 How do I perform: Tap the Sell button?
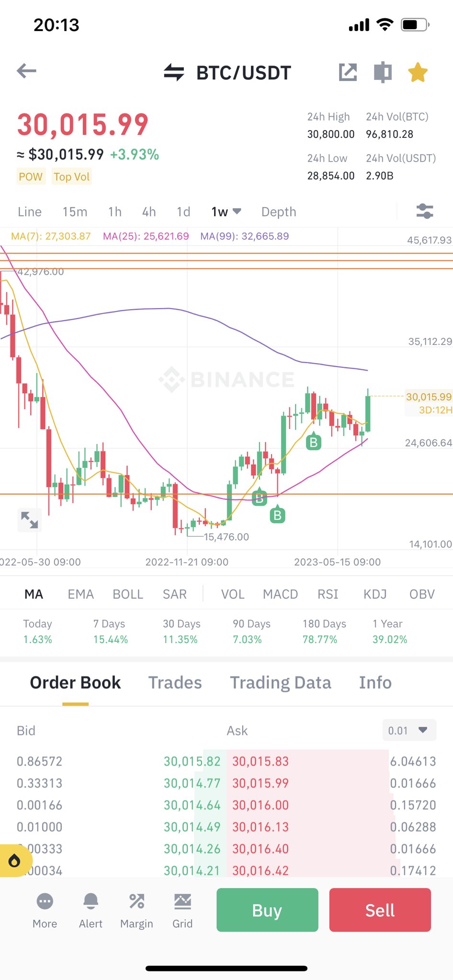[x=380, y=910]
